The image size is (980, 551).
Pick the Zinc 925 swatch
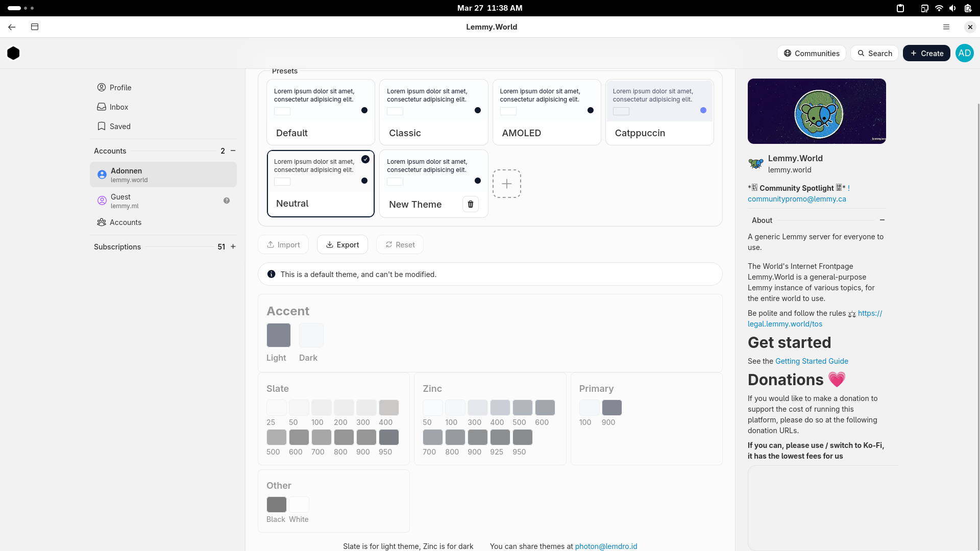point(500,437)
